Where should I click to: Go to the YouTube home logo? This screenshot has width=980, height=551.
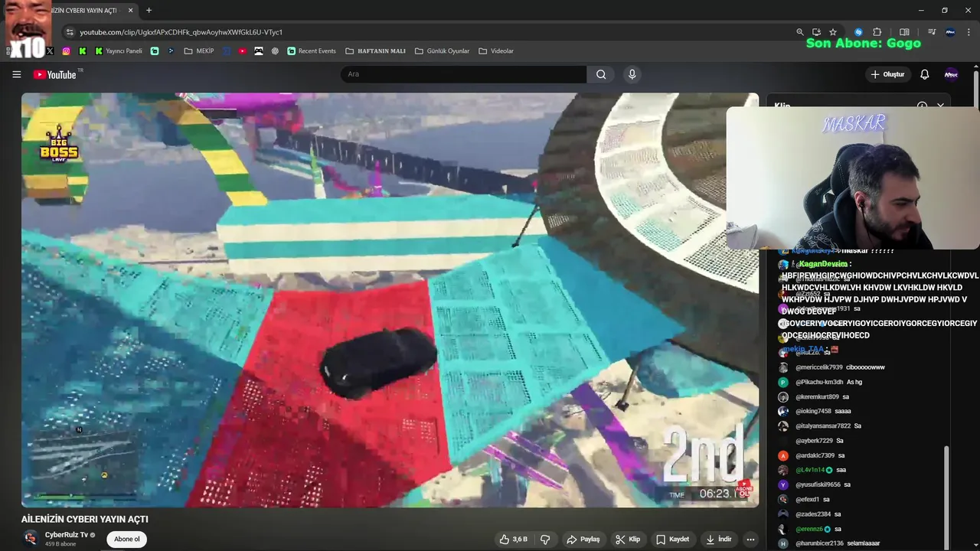[x=55, y=74]
